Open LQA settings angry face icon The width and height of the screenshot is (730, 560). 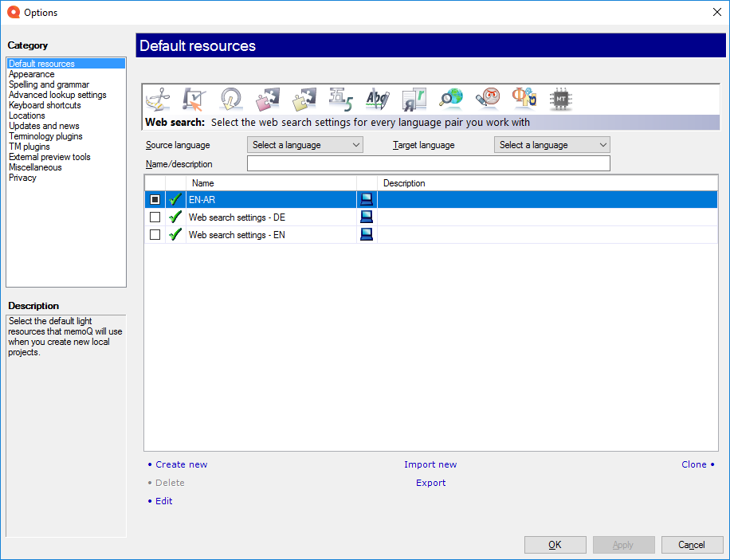point(487,99)
